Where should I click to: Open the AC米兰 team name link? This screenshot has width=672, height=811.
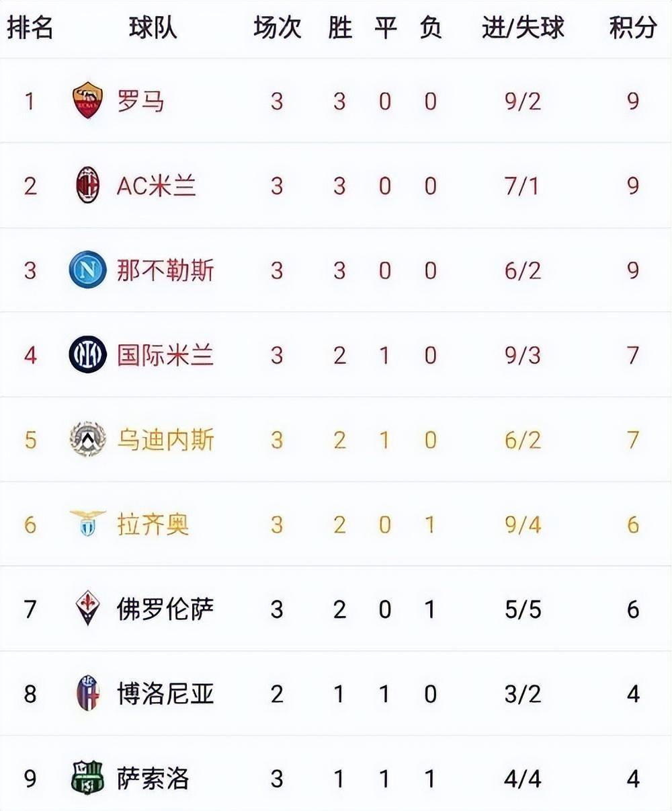pyautogui.click(x=157, y=186)
